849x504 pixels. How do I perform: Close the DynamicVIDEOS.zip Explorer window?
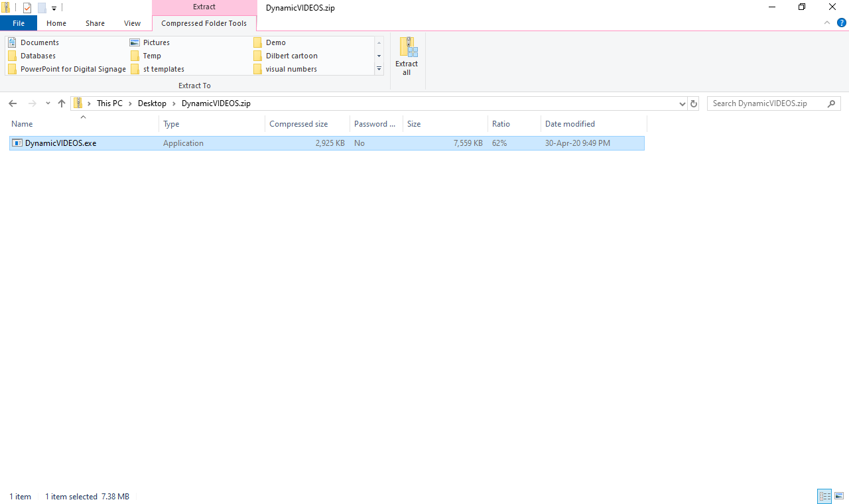832,7
